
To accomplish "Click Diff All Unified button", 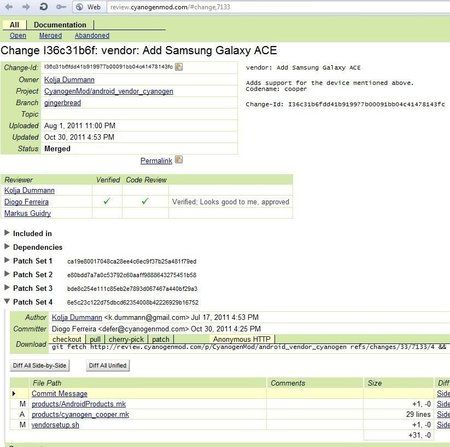I will (108, 365).
